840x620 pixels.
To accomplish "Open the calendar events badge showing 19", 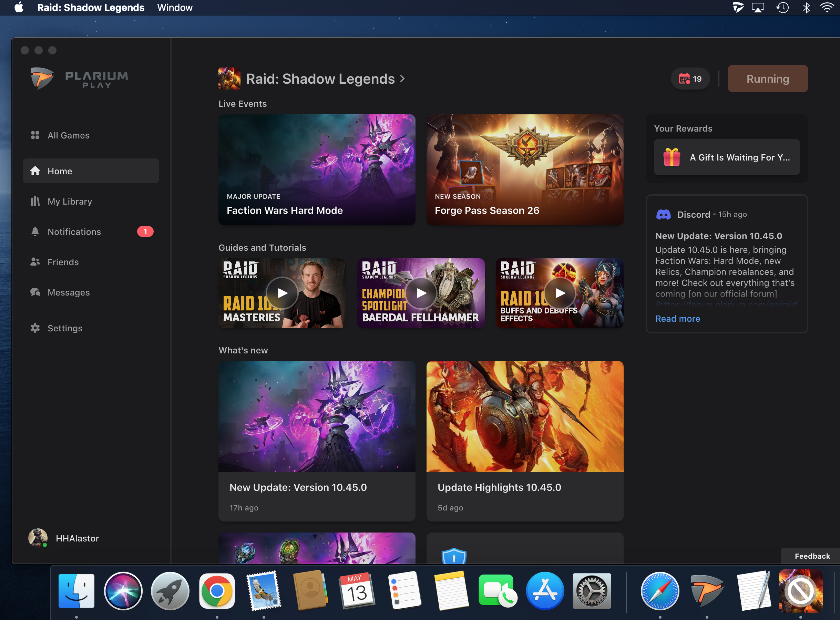I will point(690,79).
